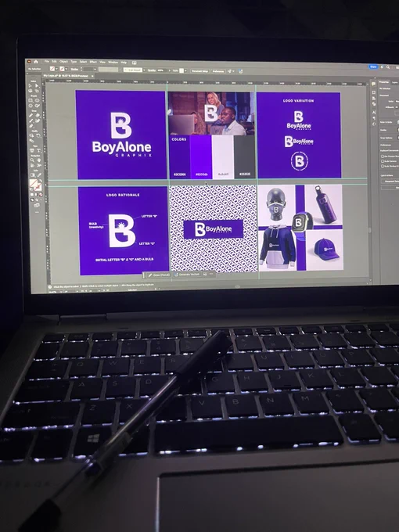Select the pattern artboard with BoyAlone banner

tap(214, 228)
